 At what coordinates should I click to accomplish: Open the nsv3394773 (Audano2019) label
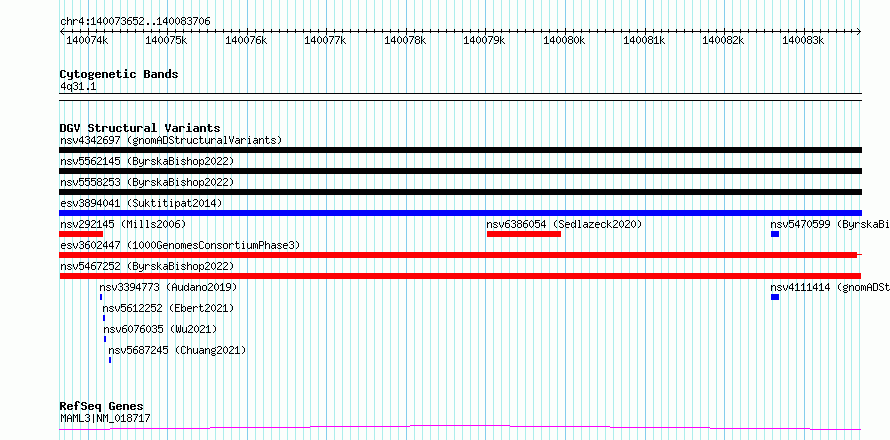tap(168, 288)
